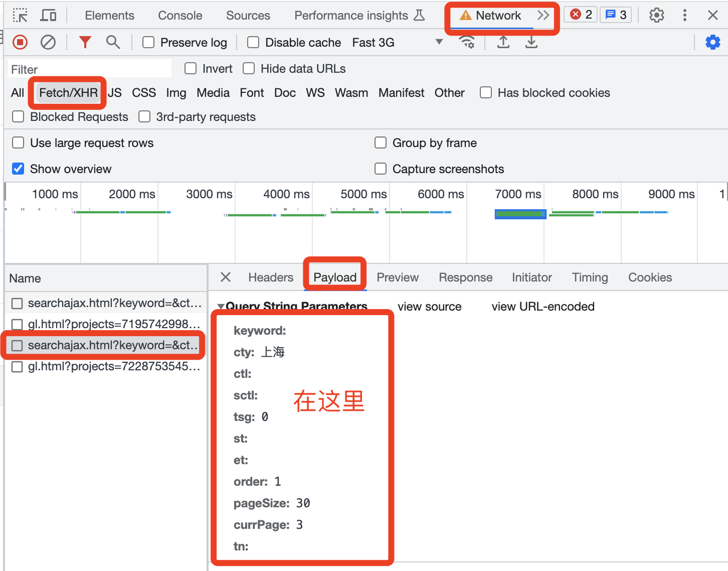Image resolution: width=728 pixels, height=571 pixels.
Task: Check Has blocked cookies option
Action: tap(486, 93)
